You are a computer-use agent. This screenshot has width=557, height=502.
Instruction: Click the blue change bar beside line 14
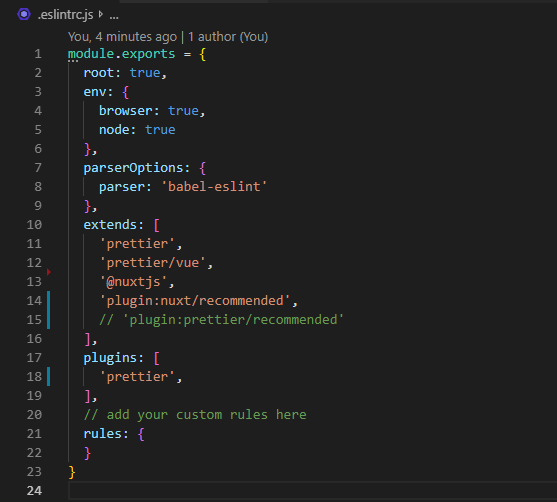click(49, 301)
